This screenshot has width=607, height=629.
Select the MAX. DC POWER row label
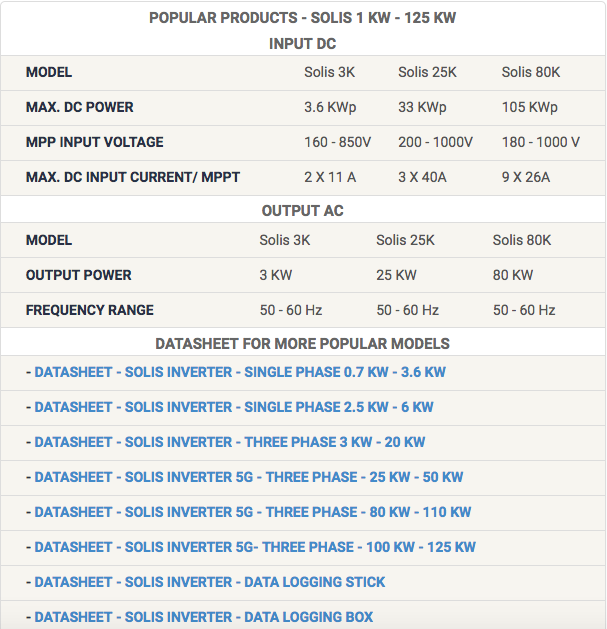80,107
